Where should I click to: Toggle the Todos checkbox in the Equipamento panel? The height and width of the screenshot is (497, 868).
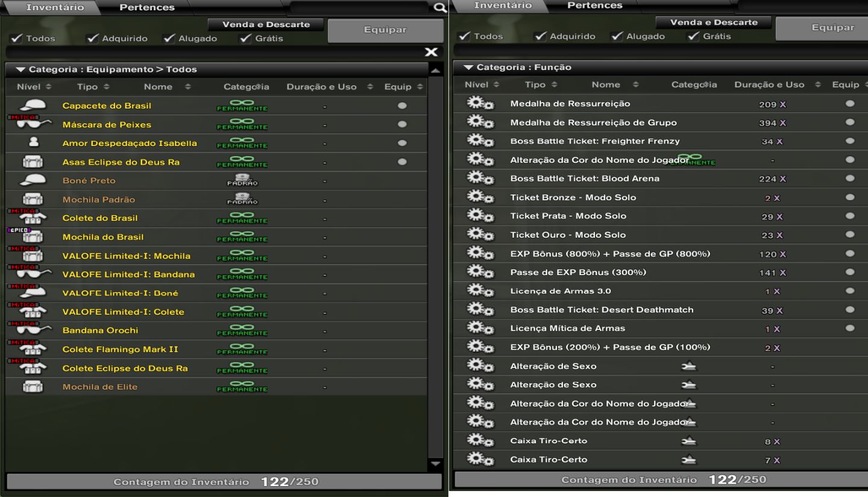coord(17,39)
